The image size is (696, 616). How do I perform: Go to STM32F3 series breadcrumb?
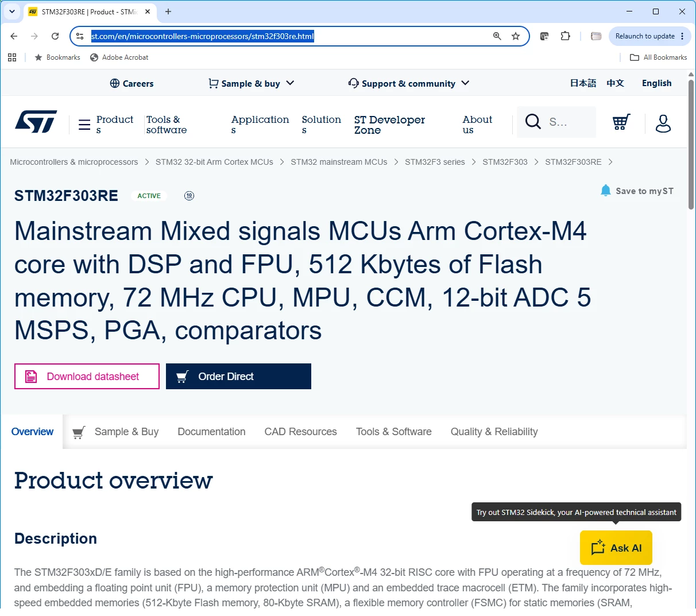coord(435,162)
